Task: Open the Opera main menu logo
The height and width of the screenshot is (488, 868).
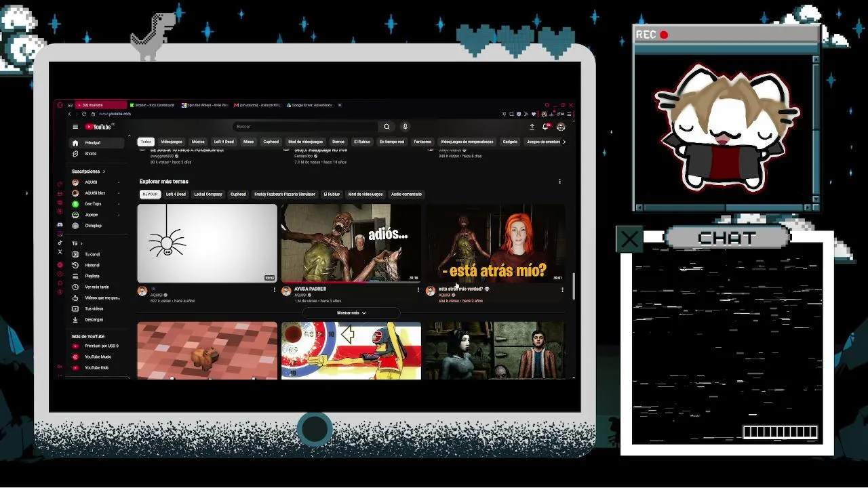Action: pyautogui.click(x=60, y=105)
